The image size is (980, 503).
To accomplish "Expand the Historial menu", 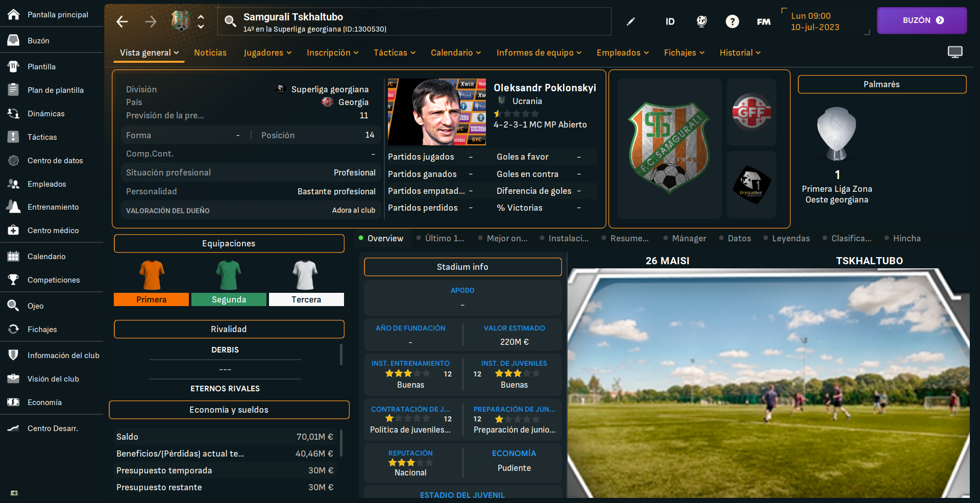I will [x=740, y=53].
